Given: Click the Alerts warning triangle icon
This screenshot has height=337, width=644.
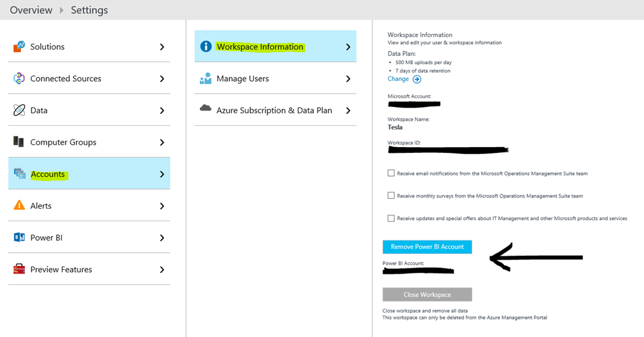Looking at the screenshot, I should point(19,206).
